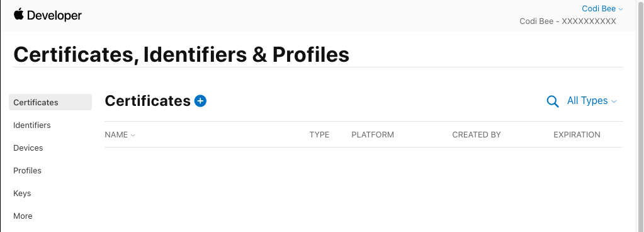
Task: Open the Codi Bee account menu
Action: [x=602, y=9]
